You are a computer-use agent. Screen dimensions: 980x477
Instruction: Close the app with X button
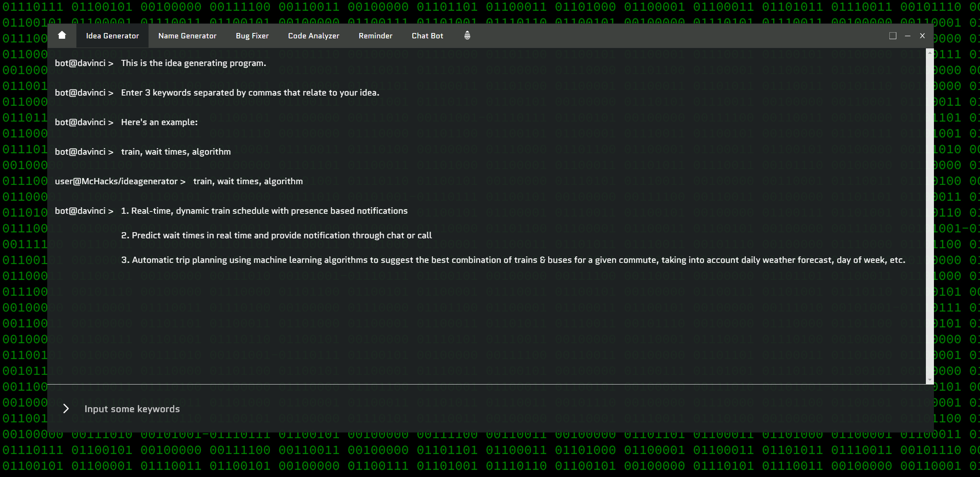pyautogui.click(x=922, y=36)
